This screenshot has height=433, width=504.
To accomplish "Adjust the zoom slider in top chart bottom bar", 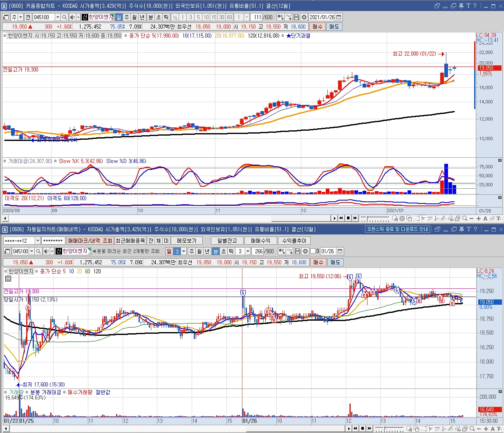I will coord(367,219).
